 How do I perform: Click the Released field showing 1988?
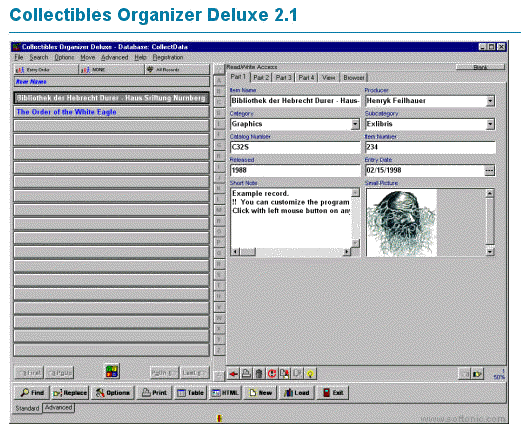point(295,170)
